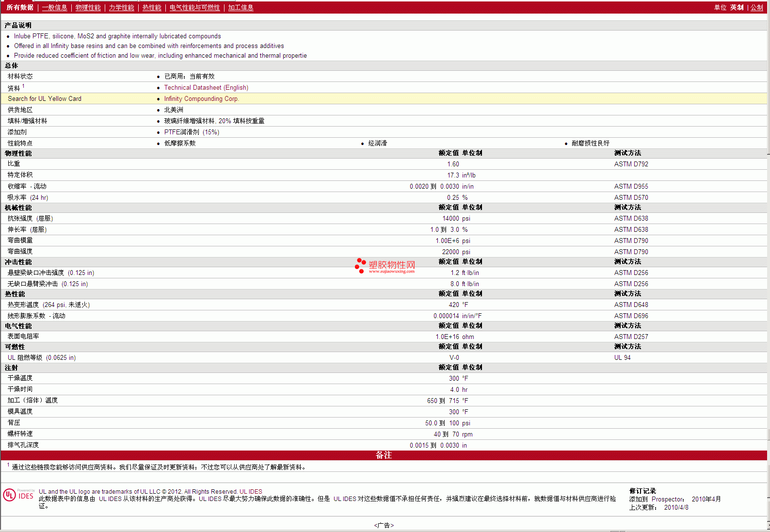Open the 热性能 tab
The height and width of the screenshot is (532, 770).
point(152,8)
